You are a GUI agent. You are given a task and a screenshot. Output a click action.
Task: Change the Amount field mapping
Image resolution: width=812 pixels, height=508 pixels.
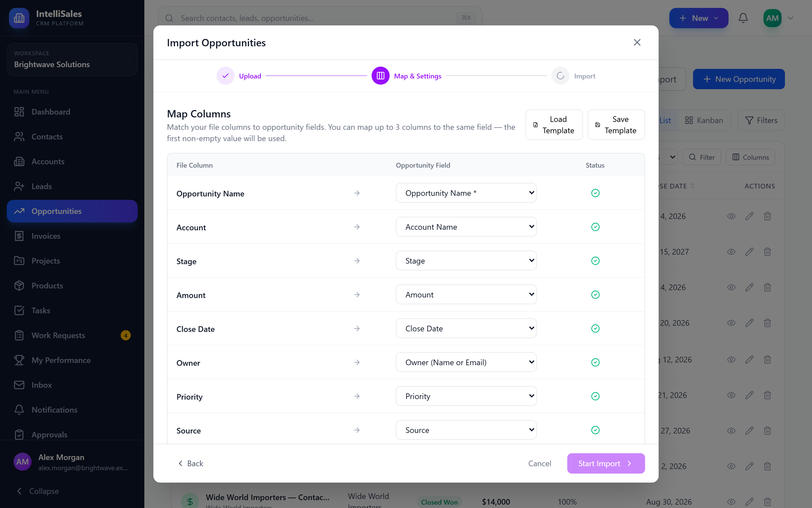point(466,295)
